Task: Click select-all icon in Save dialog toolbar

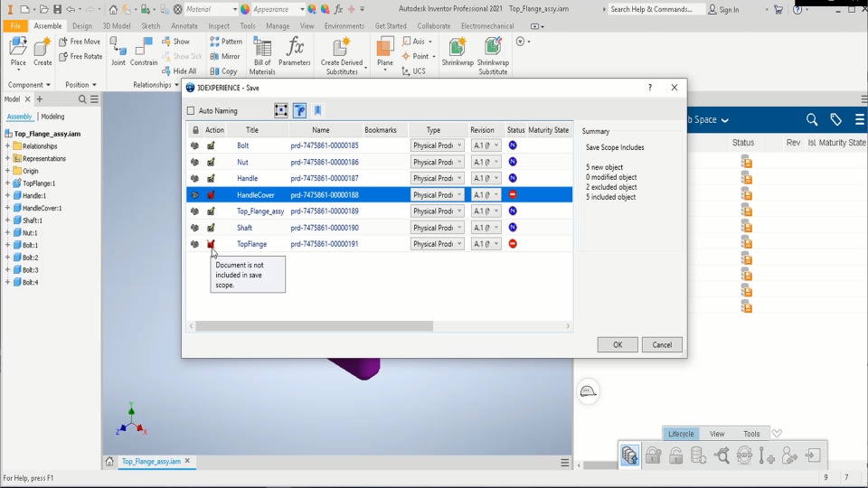Action: [x=280, y=110]
